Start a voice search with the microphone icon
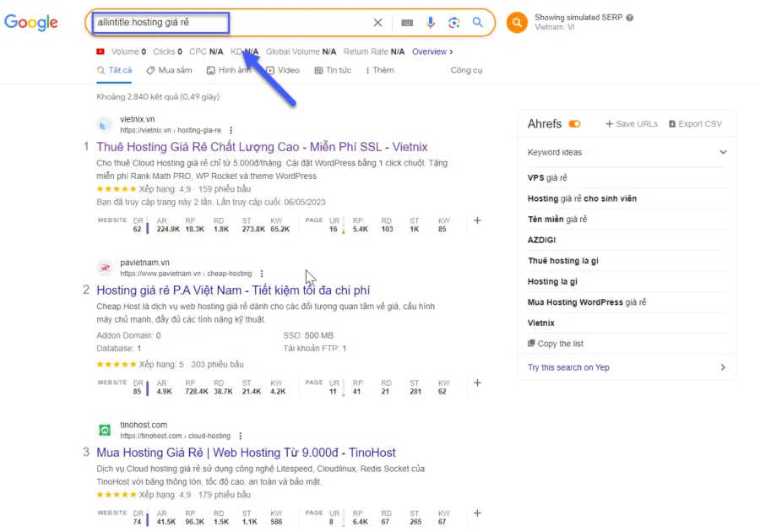Screen dimensions: 760x532 [x=432, y=23]
